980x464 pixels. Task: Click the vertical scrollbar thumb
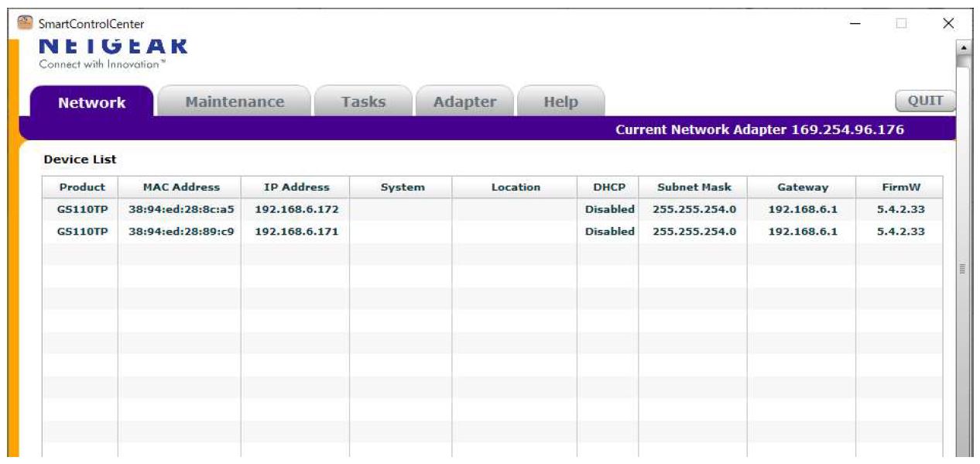964,267
